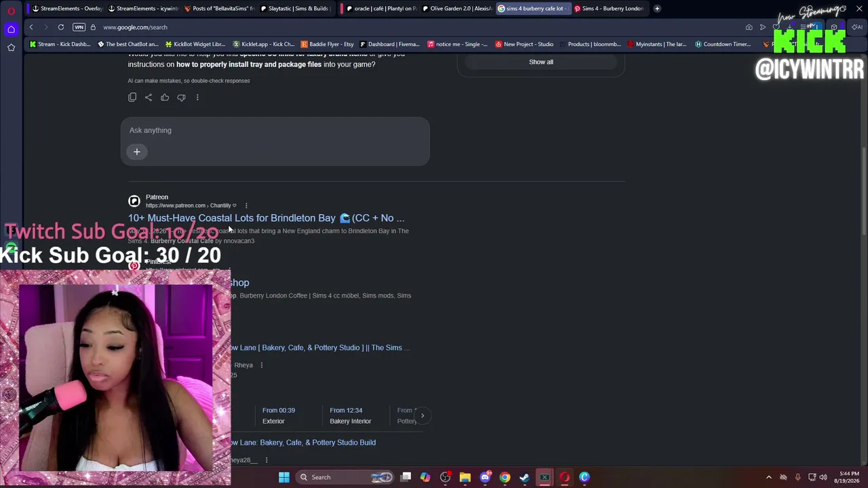Open the Baddie Flyer - Etsy bookmark

328,44
